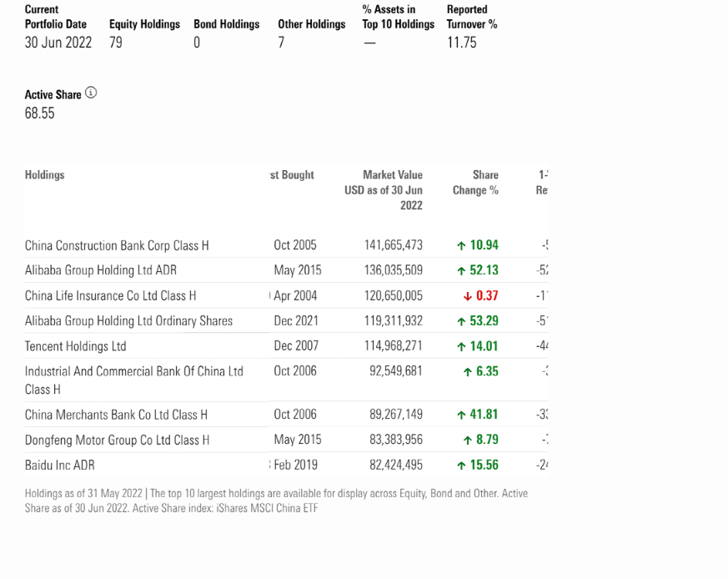Open Alibaba Group Holding Ltd Ordinary Shares
728x579 pixels.
click(128, 321)
